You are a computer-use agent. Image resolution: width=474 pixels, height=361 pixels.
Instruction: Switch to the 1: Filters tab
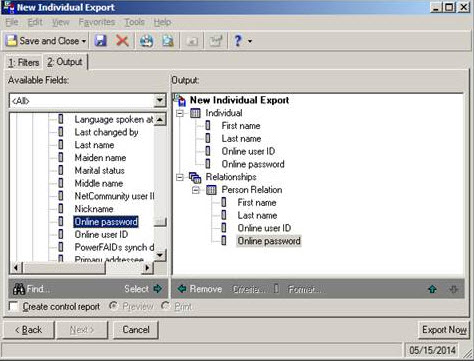23,62
